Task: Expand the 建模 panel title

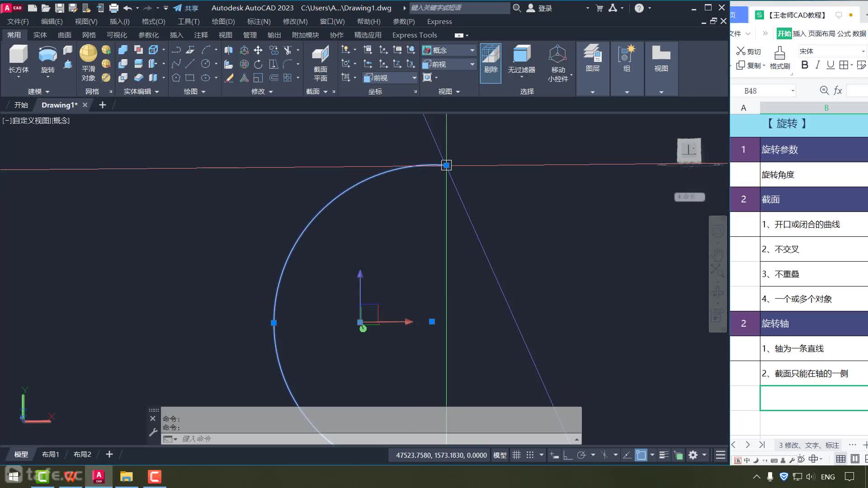Action: pyautogui.click(x=38, y=91)
